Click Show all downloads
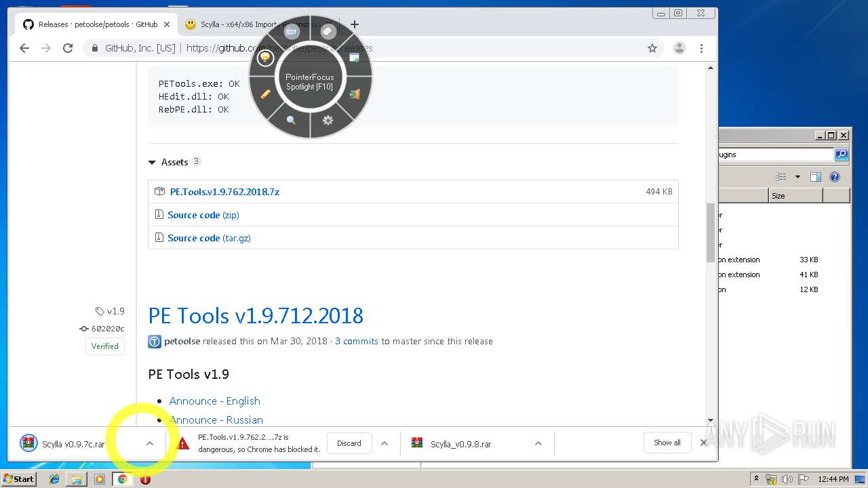The width and height of the screenshot is (868, 488). (x=667, y=443)
